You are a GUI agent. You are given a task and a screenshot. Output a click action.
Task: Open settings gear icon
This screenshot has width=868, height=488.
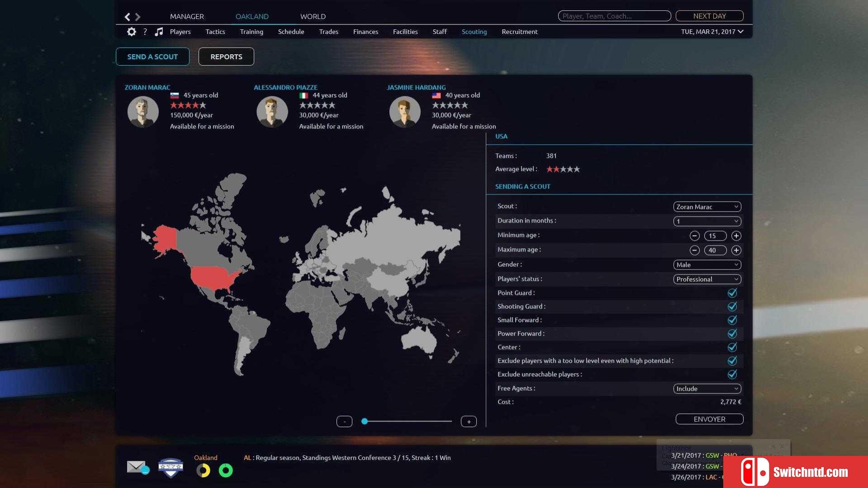point(131,32)
